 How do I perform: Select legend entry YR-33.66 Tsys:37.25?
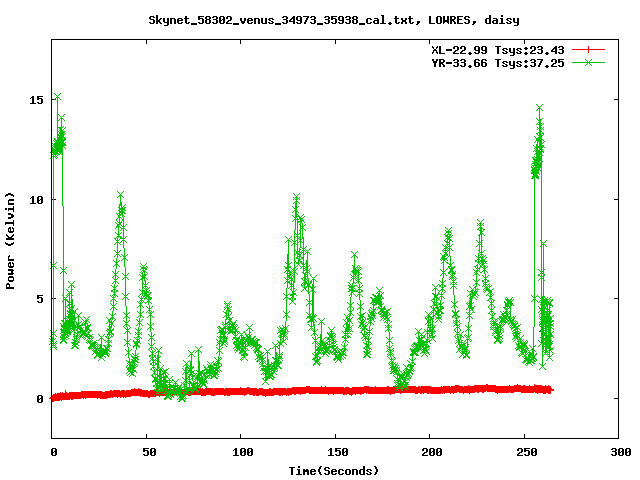498,63
